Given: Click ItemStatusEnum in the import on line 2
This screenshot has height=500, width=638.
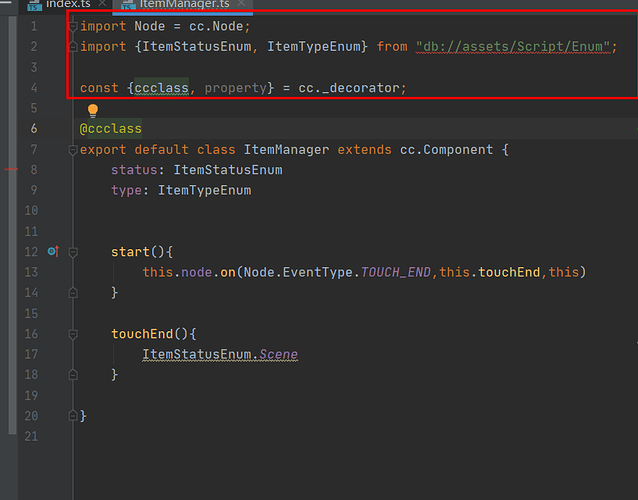Looking at the screenshot, I should [x=197, y=47].
